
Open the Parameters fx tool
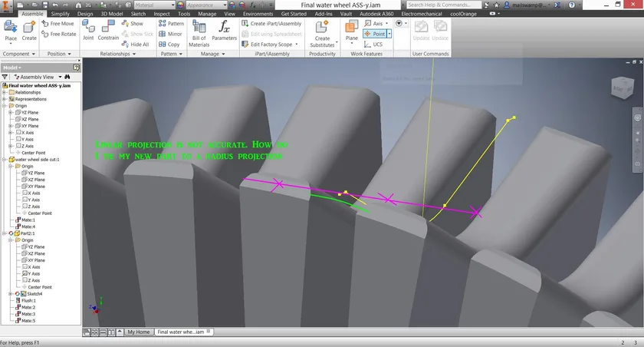224,31
